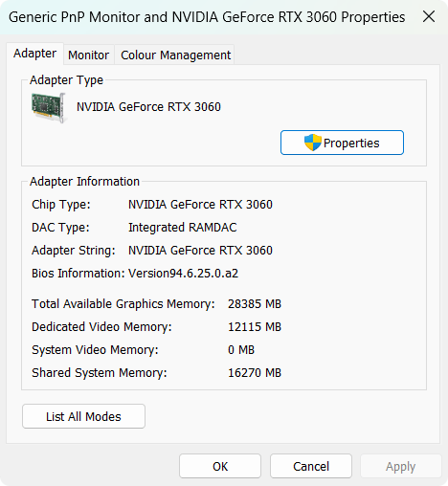This screenshot has width=448, height=486.
Task: Click the Chip Type value text
Action: (x=200, y=205)
